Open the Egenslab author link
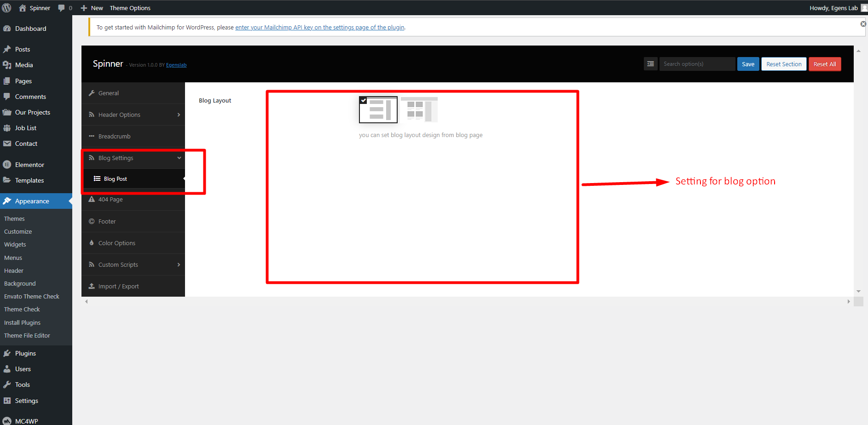 pos(176,65)
